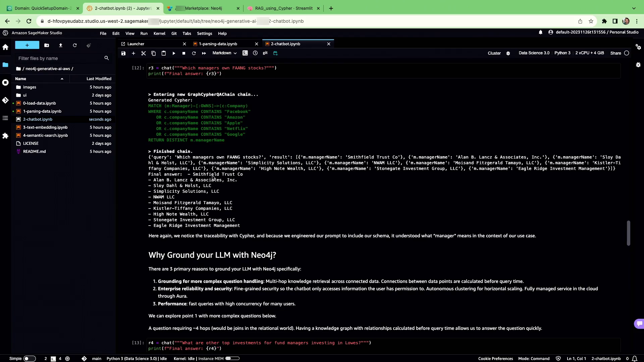Open 3-text-embedding.ipynb from file list
Screen dimensions: 644x362
[45, 127]
